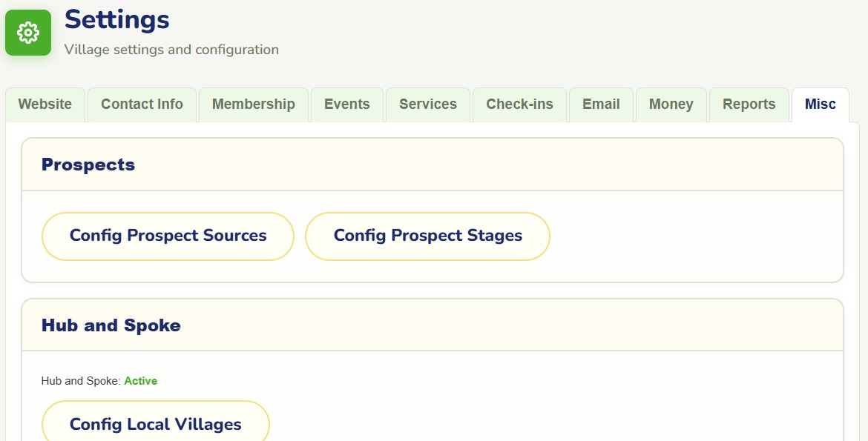Click the 'Village settings and configuration' subtitle
Viewport: 868px width, 441px height.
[x=171, y=50]
